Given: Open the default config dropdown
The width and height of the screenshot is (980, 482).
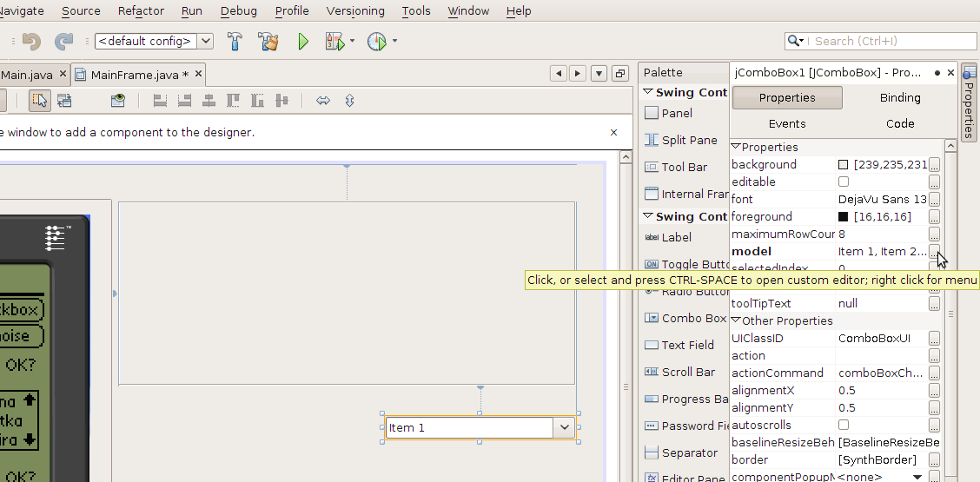Looking at the screenshot, I should click(206, 42).
